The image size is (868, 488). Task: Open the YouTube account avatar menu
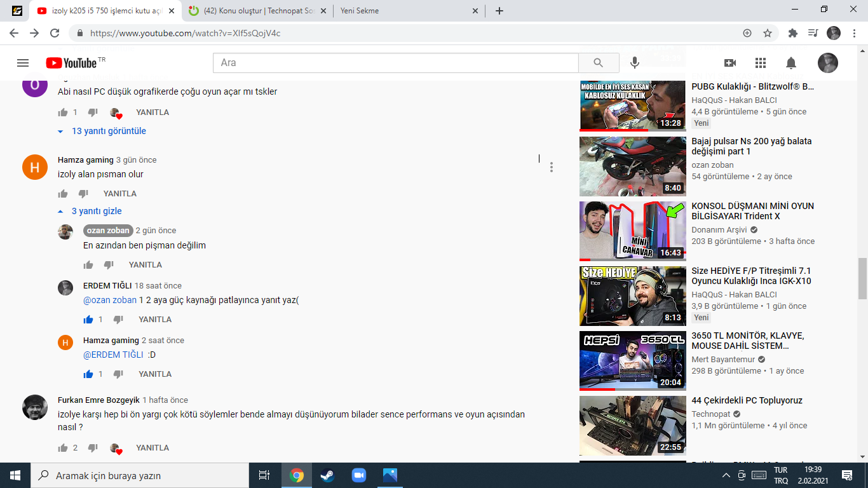827,63
